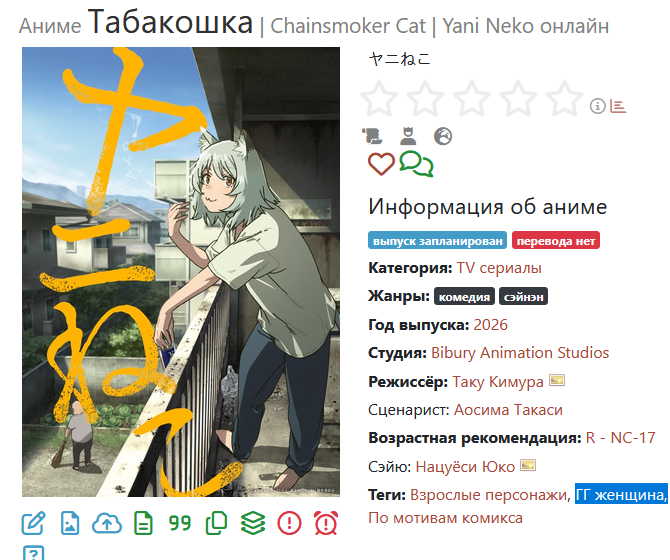
Task: Select the комедия genre tag
Action: pyautogui.click(x=464, y=296)
